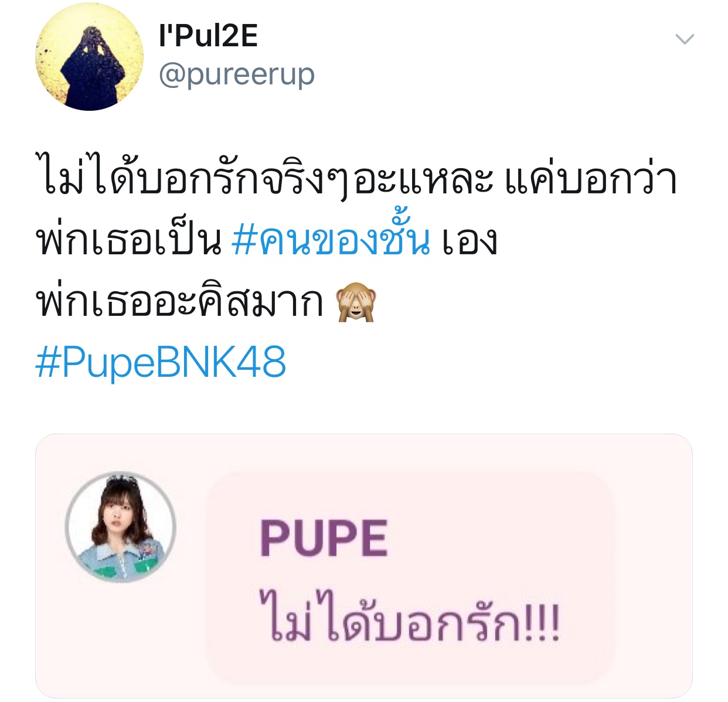Click the word เอง after the hashtag

tap(470, 241)
